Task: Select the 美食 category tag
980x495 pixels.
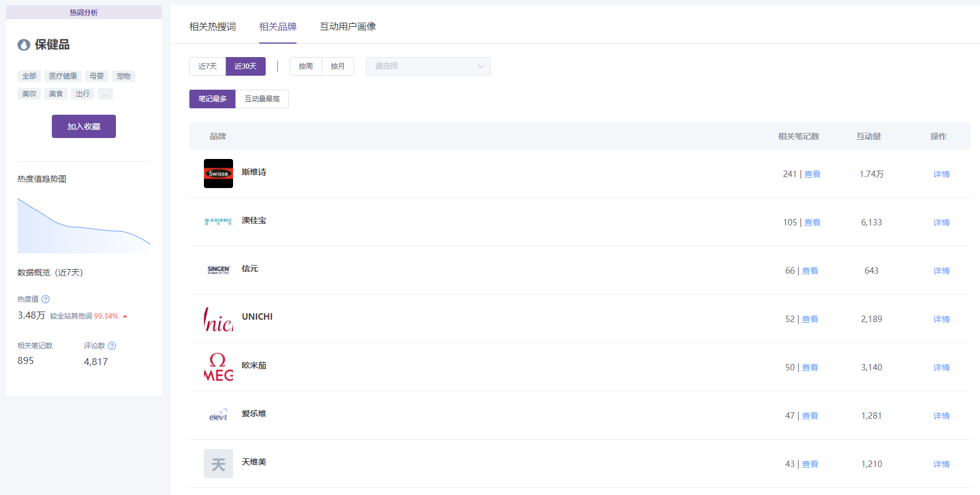Action: [56, 94]
